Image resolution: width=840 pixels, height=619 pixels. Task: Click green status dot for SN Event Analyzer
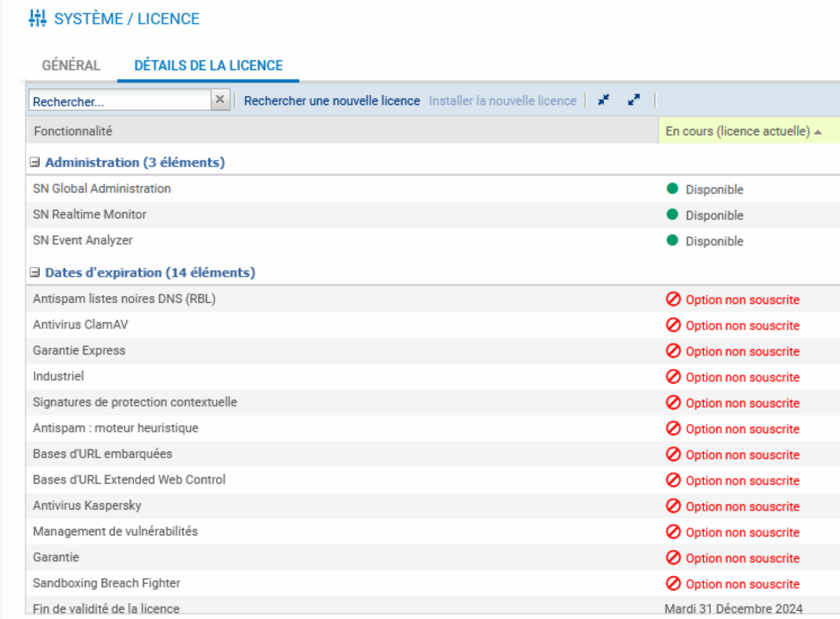coord(672,241)
